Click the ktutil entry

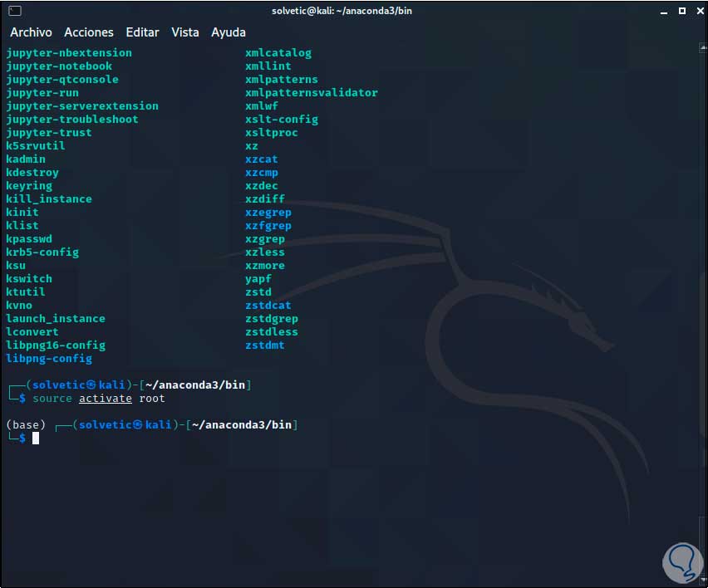26,292
